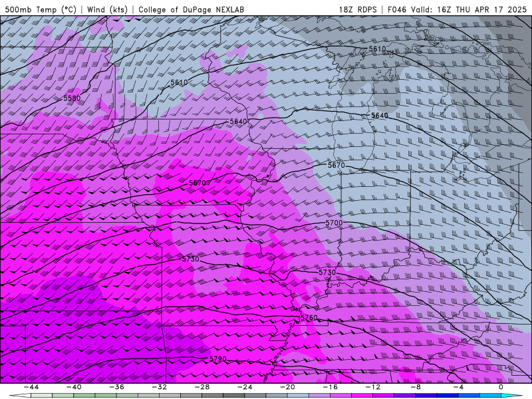The height and width of the screenshot is (399, 532).
Task: Click the -44 color scale label
Action: [x=31, y=387]
